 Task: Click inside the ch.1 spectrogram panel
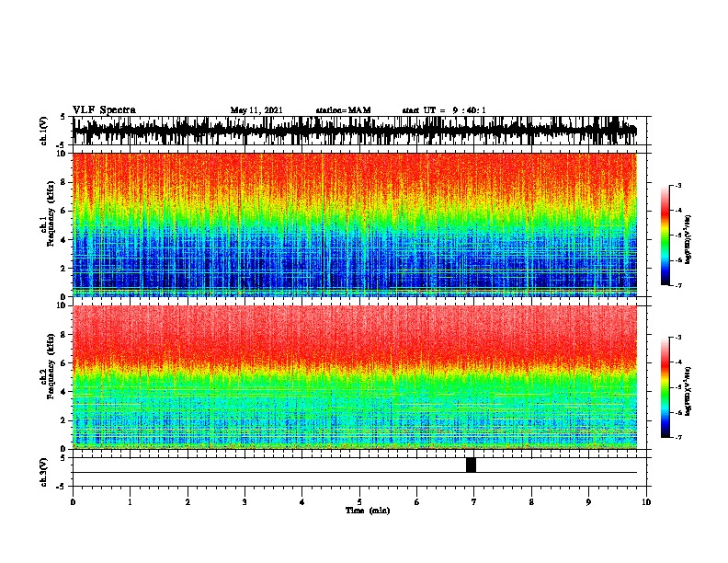[x=354, y=224]
